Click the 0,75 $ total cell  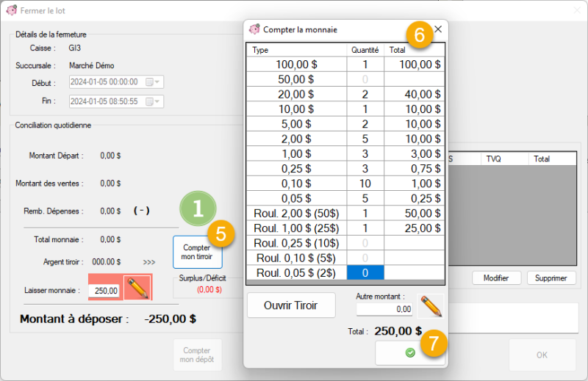415,169
